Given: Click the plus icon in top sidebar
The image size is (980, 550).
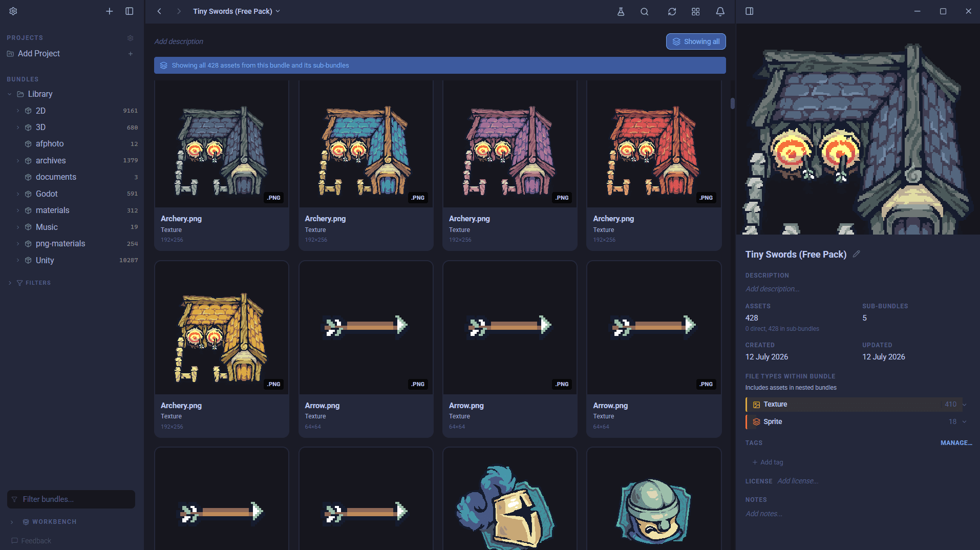Looking at the screenshot, I should click(x=109, y=11).
